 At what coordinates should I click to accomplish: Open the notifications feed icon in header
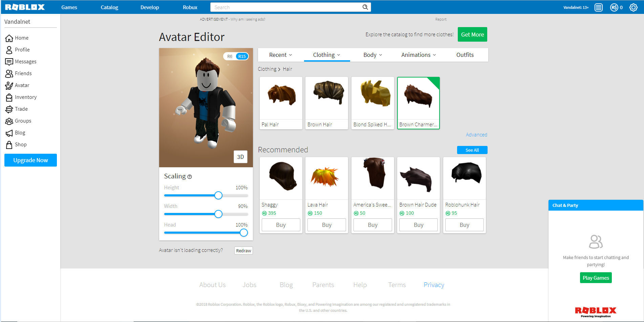coord(598,7)
